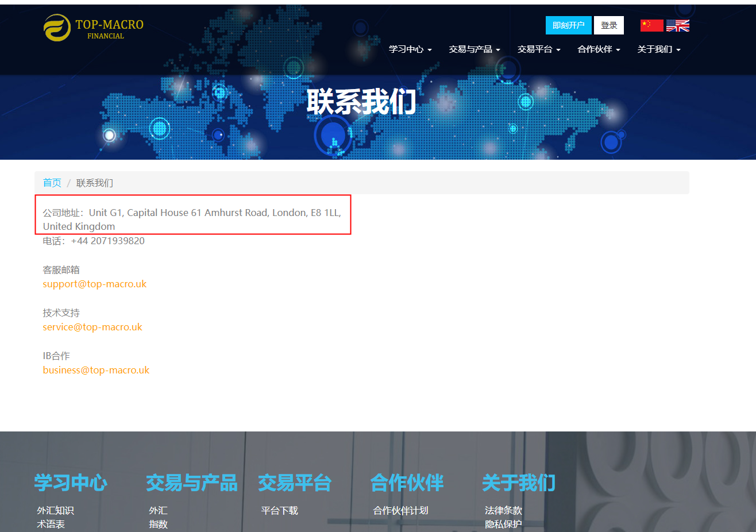The height and width of the screenshot is (532, 756).
Task: Click the 联系我们 breadcrumb text
Action: point(95,183)
